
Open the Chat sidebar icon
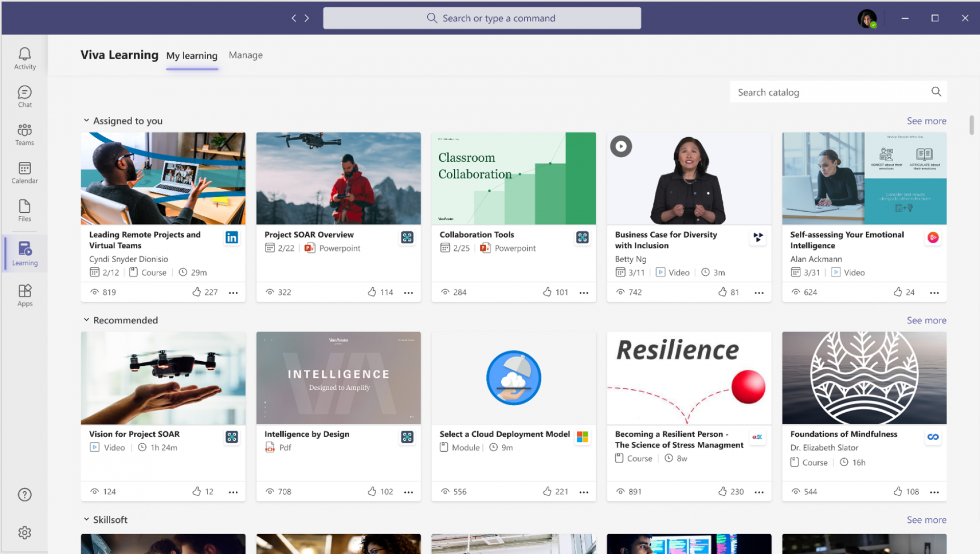pyautogui.click(x=24, y=96)
